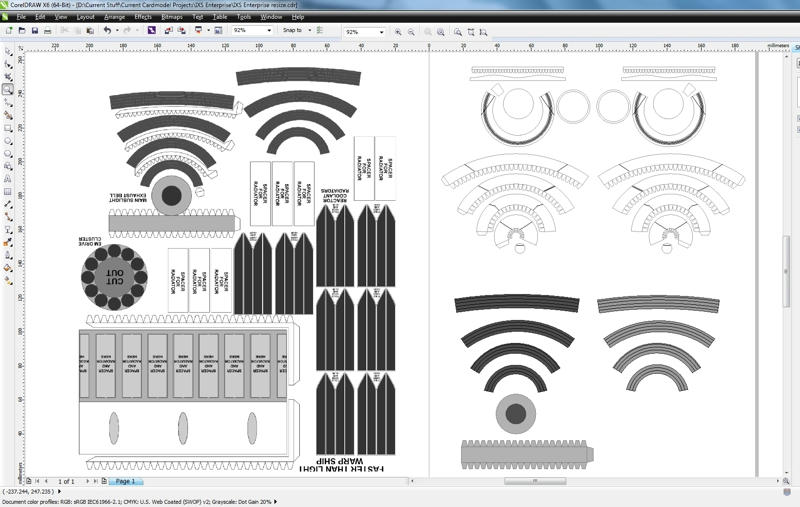This screenshot has width=800, height=507.
Task: Open the Navigator icon at scrollbar corner
Action: (786, 481)
